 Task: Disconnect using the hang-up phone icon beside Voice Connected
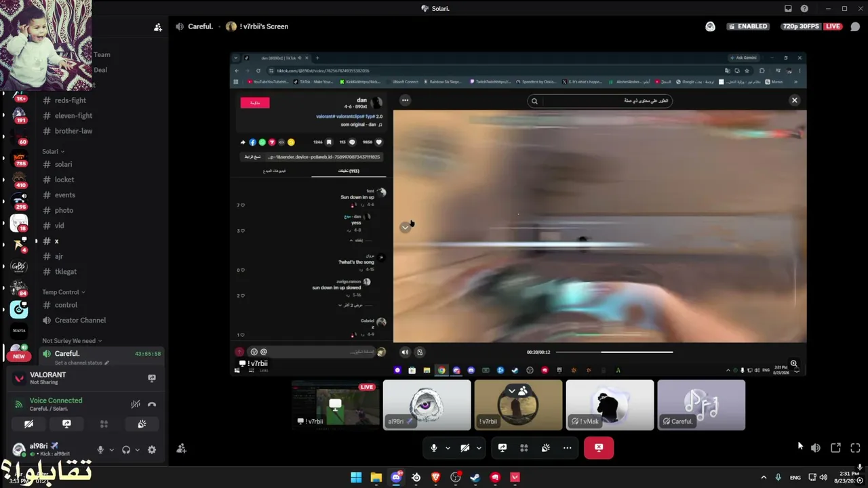152,405
